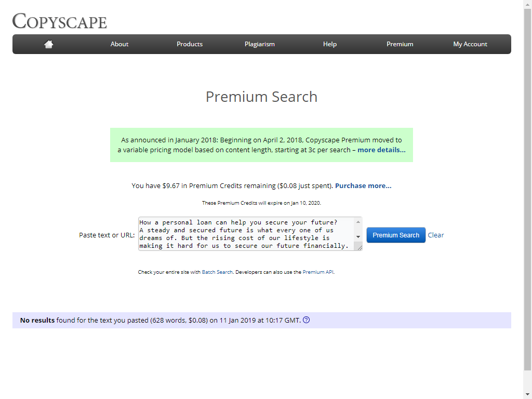Open the Plagiarism menu
Viewport: 532px width, 399px height.
(260, 44)
